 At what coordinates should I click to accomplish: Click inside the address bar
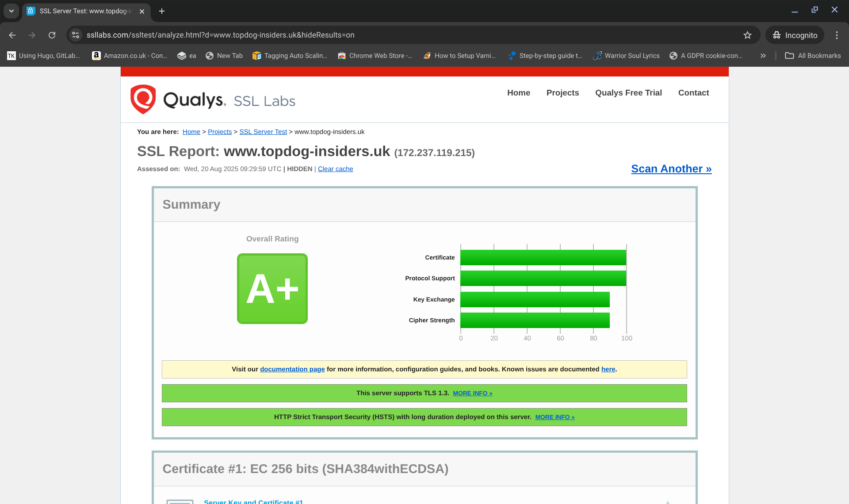click(398, 35)
